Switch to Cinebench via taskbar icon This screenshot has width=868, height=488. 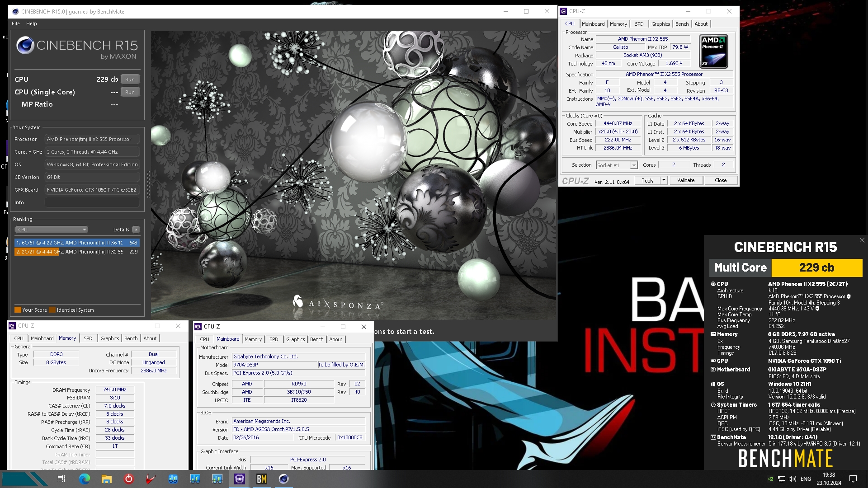pos(284,479)
